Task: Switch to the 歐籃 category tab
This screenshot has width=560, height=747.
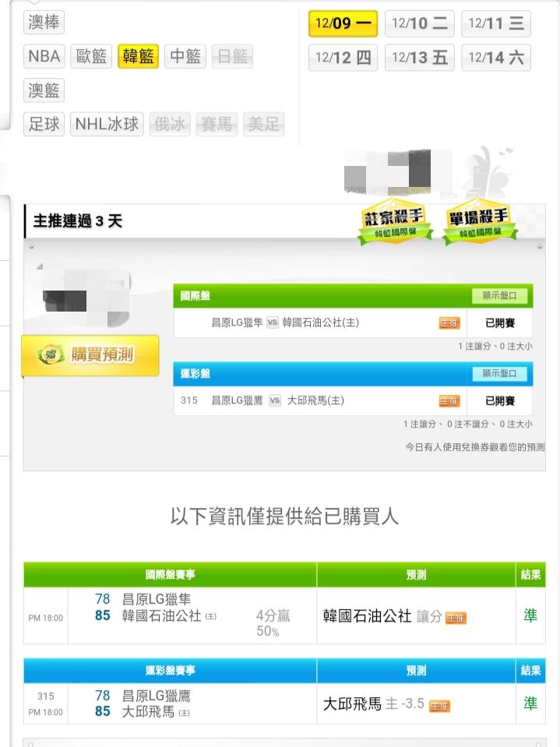Action: tap(91, 56)
